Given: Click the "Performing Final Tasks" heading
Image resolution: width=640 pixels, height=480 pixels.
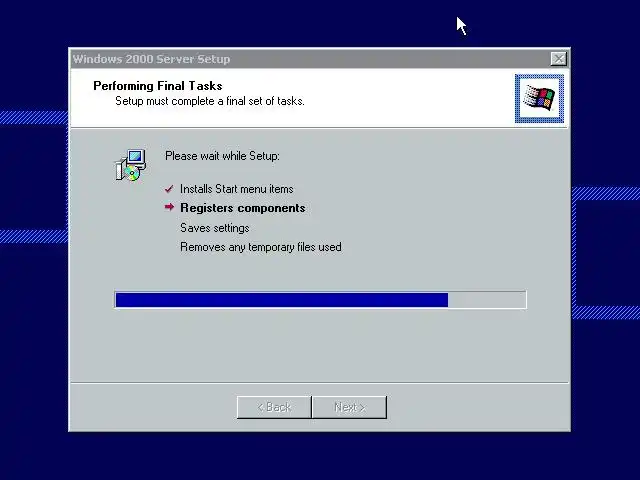Looking at the screenshot, I should pos(158,86).
